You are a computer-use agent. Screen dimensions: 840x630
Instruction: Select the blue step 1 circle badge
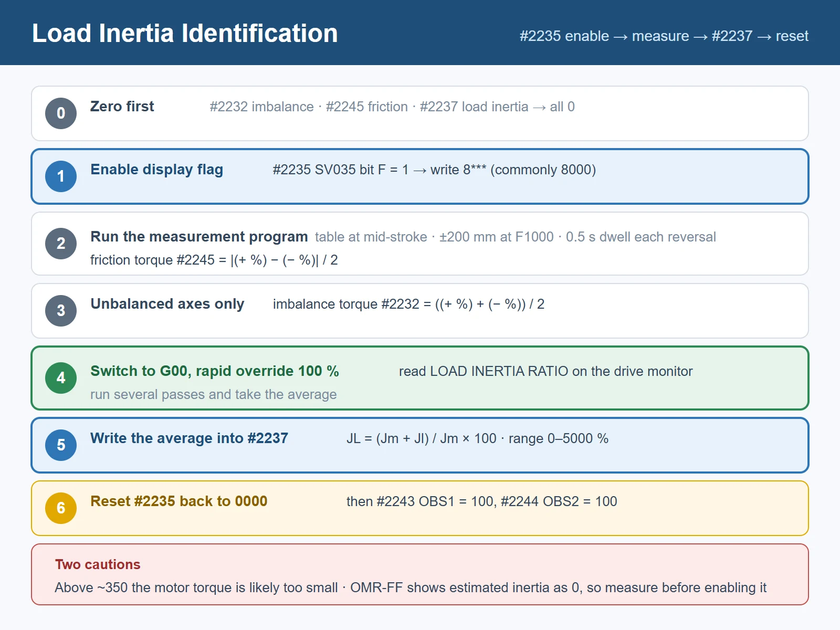[x=61, y=176]
